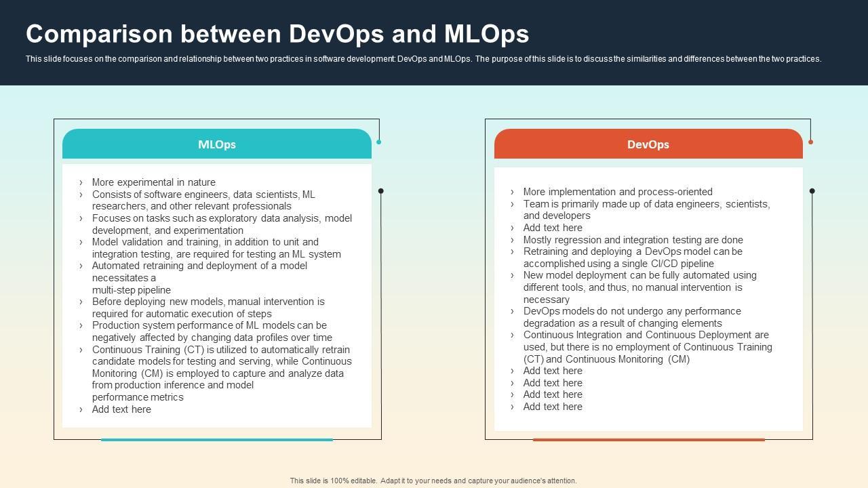Click the teal MLOps header banner

[216, 144]
